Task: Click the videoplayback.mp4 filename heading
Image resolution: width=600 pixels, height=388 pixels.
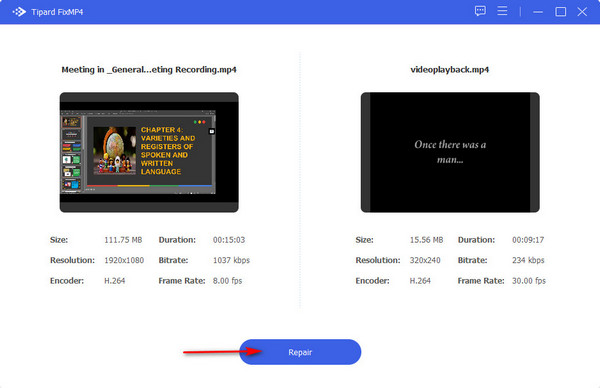Action: click(450, 70)
